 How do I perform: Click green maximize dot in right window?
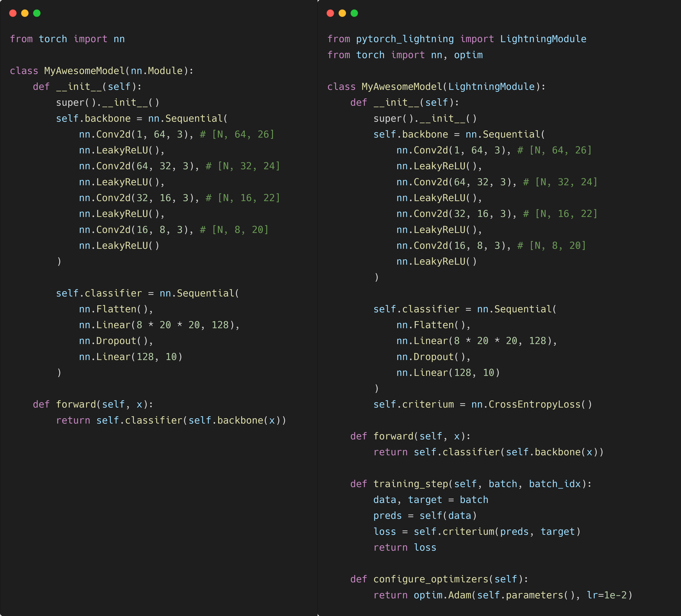(354, 13)
